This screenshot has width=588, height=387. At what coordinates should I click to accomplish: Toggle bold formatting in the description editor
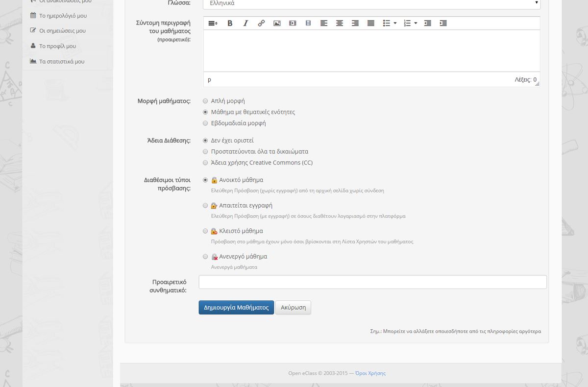pos(230,23)
